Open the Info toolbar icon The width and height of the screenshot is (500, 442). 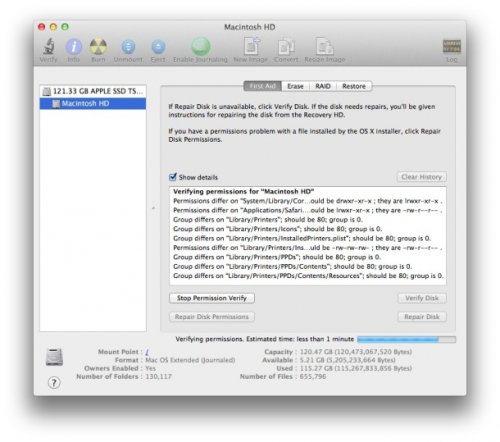pyautogui.click(x=74, y=47)
